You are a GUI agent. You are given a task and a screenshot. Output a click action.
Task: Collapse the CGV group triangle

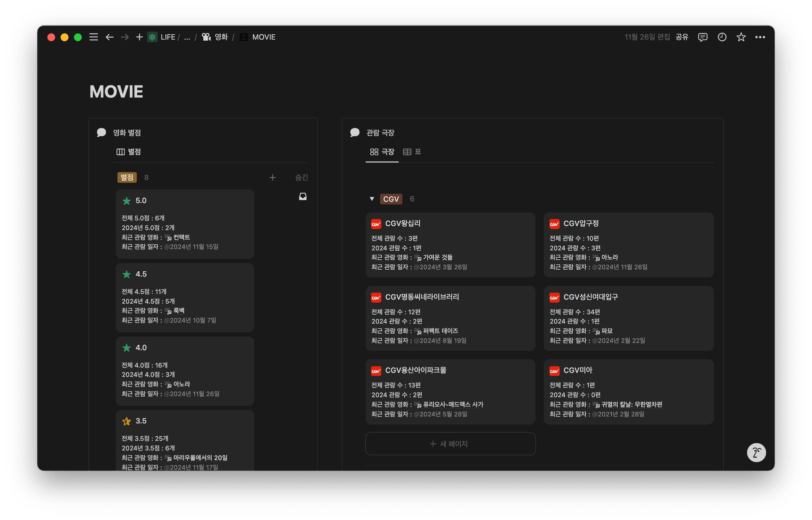click(372, 199)
